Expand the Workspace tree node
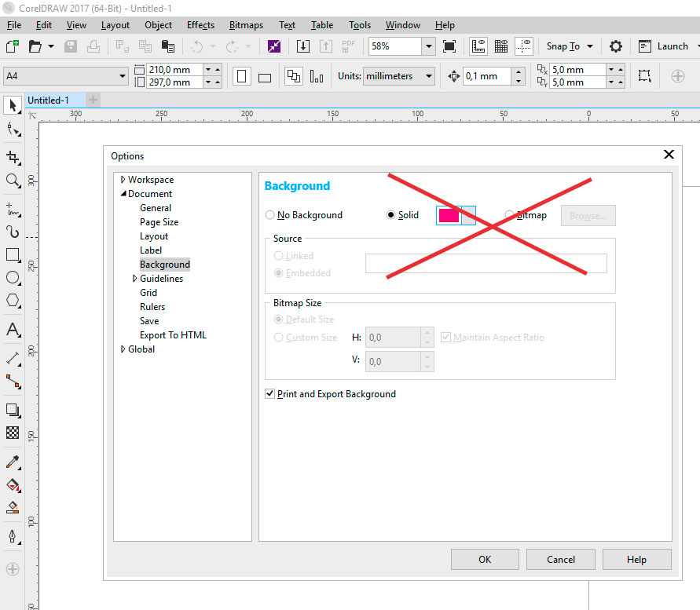This screenshot has width=700, height=610. [123, 179]
